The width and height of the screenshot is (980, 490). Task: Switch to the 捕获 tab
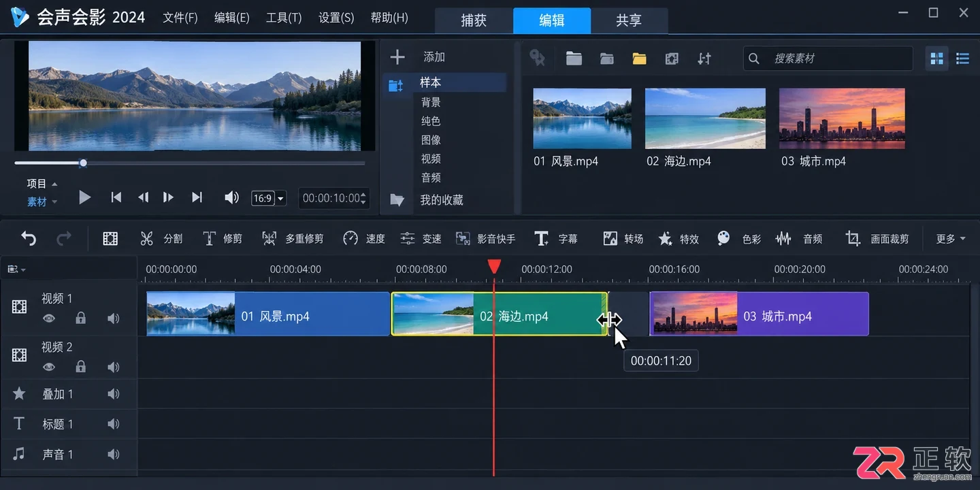[x=474, y=20]
